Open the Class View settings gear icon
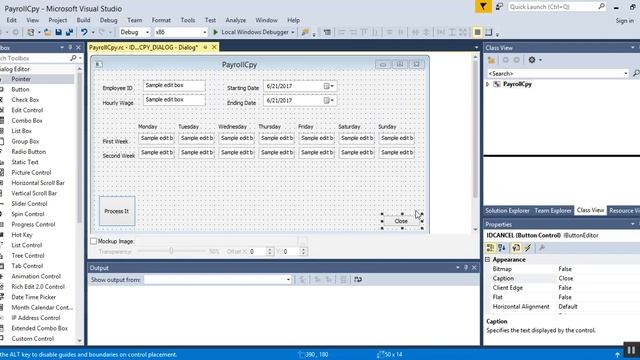The image size is (640, 360). [x=531, y=60]
